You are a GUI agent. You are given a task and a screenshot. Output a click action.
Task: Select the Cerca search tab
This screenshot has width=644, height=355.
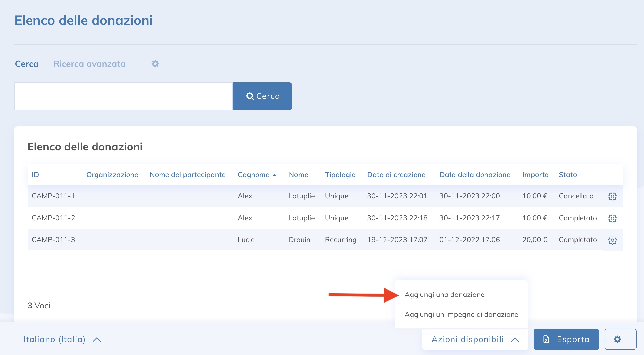click(27, 64)
